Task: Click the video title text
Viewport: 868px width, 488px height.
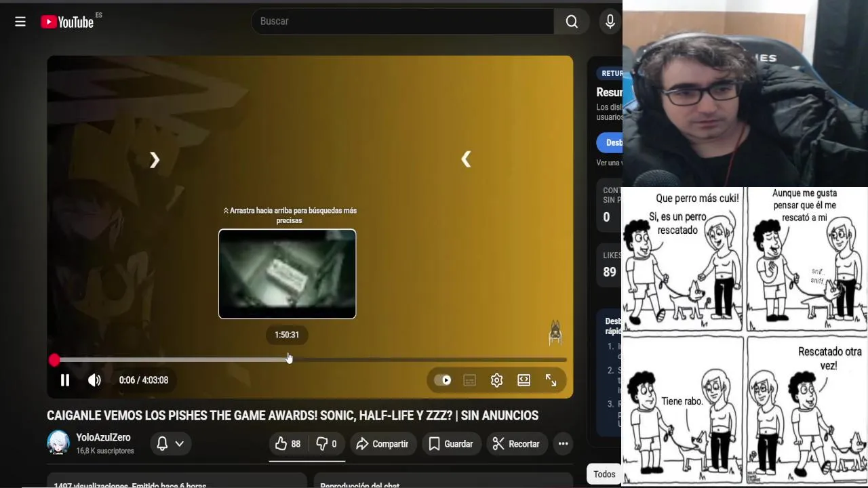Action: tap(292, 415)
